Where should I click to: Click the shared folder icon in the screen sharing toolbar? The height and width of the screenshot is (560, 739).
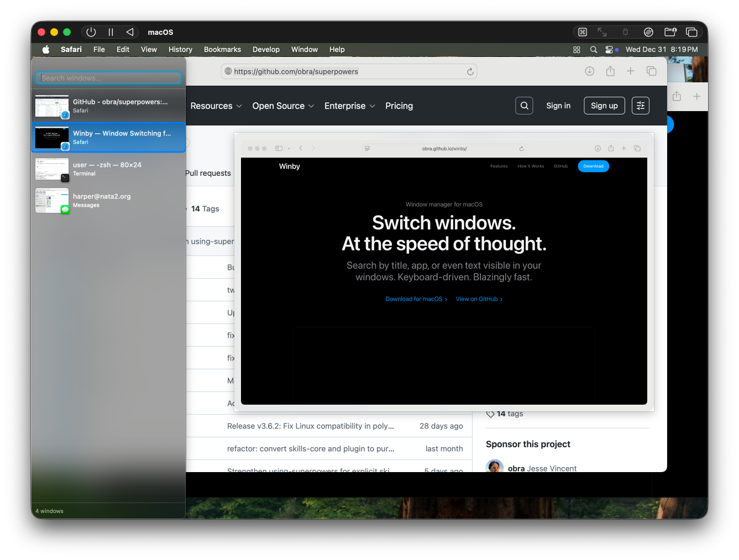670,32
